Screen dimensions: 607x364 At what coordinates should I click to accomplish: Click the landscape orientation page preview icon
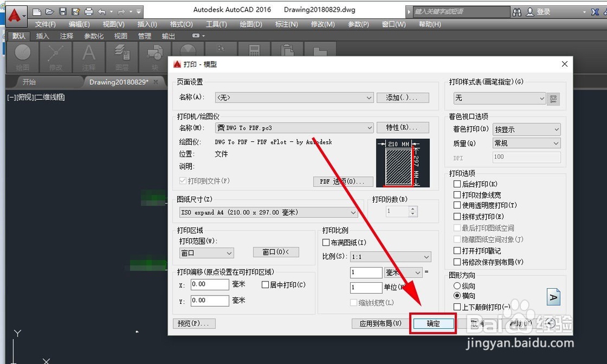[554, 297]
